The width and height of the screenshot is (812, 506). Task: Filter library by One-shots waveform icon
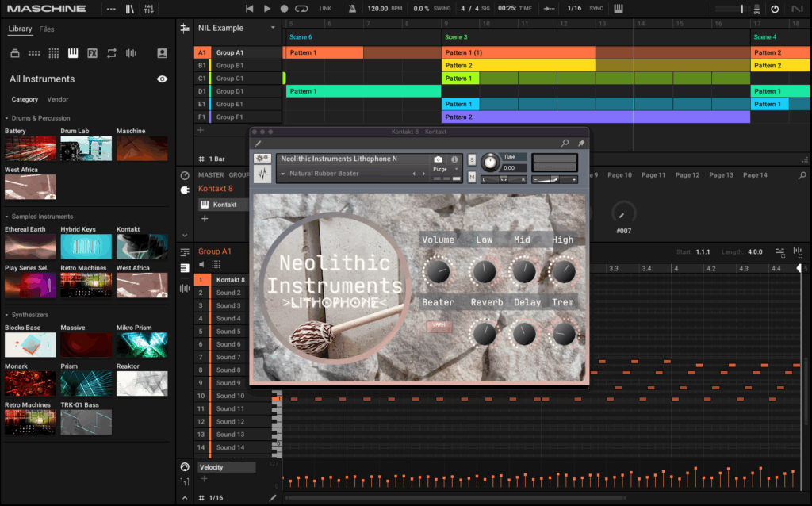point(131,53)
